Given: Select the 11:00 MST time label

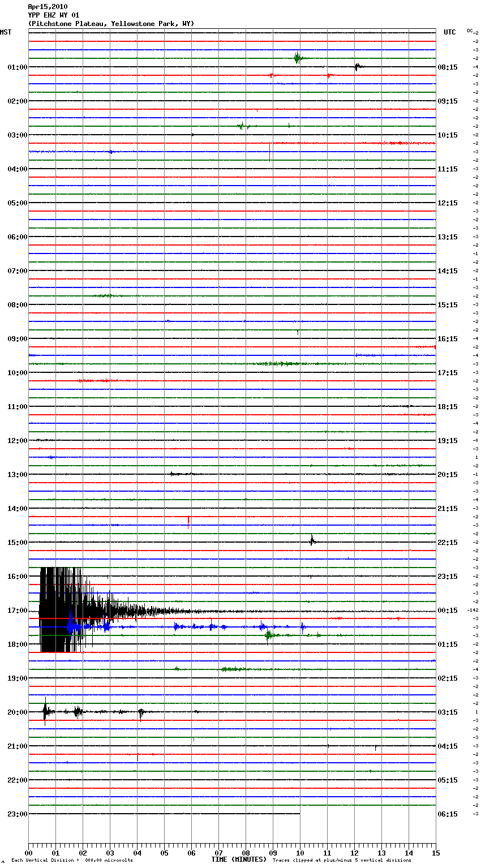Looking at the screenshot, I should 17,407.
